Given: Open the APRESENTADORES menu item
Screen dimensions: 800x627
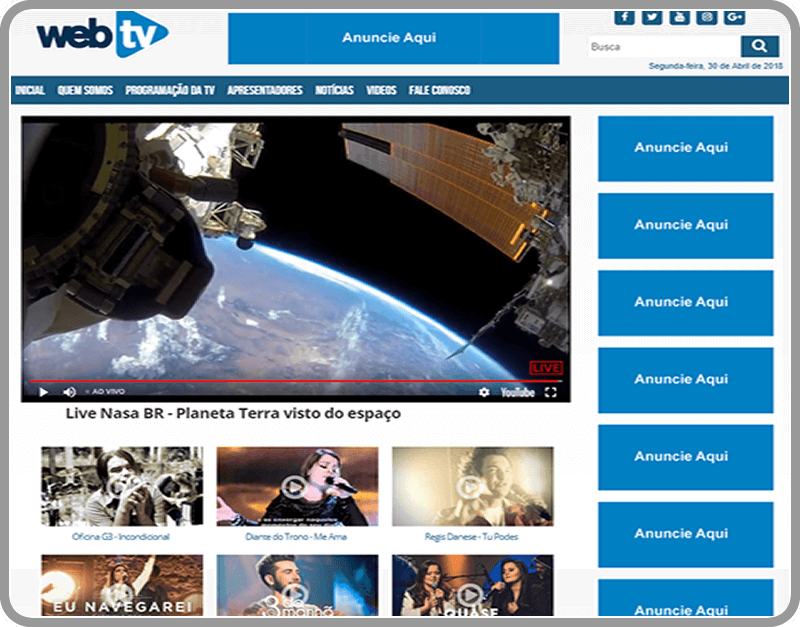Looking at the screenshot, I should [x=265, y=90].
